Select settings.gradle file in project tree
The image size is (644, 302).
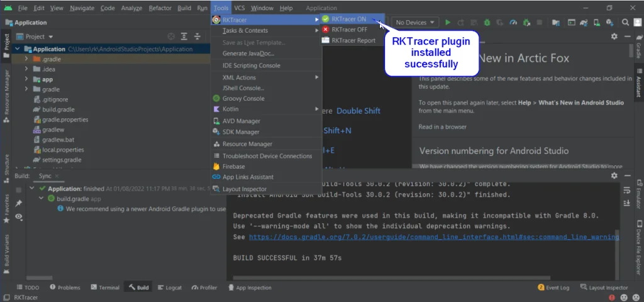coord(57,160)
